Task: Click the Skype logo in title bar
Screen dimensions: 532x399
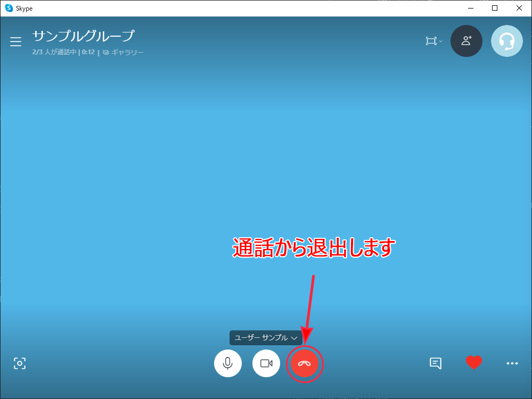Action: (9, 8)
